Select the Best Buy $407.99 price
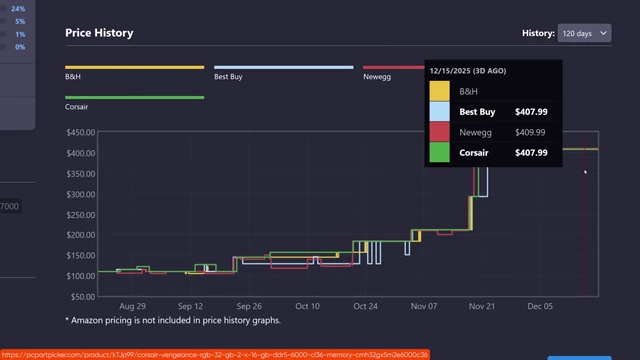This screenshot has height=360, width=640. pyautogui.click(x=531, y=112)
